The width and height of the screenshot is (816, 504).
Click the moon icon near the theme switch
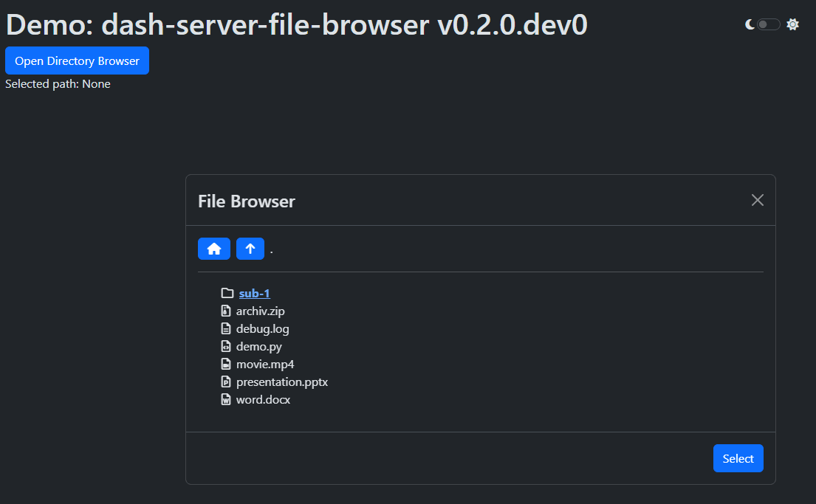coord(750,24)
